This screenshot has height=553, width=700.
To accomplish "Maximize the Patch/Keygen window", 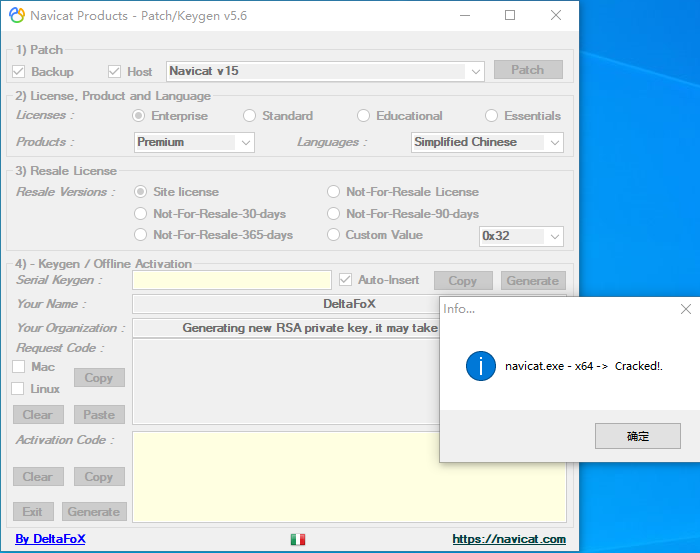I will [x=510, y=16].
